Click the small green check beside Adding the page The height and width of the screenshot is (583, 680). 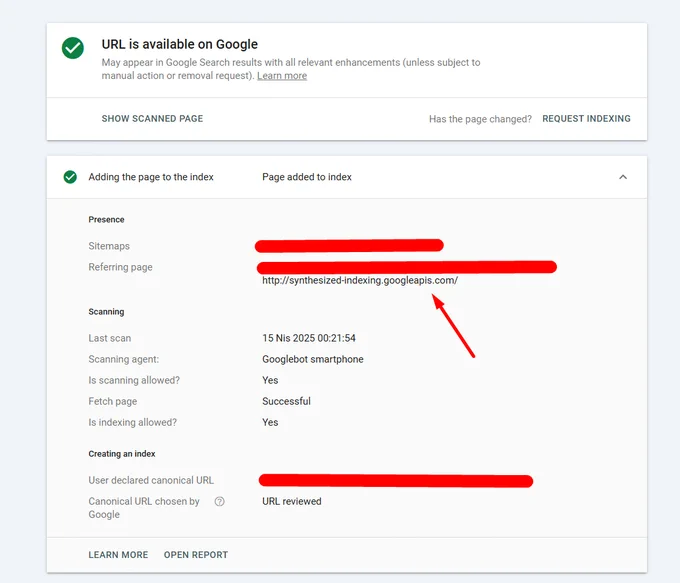70,177
